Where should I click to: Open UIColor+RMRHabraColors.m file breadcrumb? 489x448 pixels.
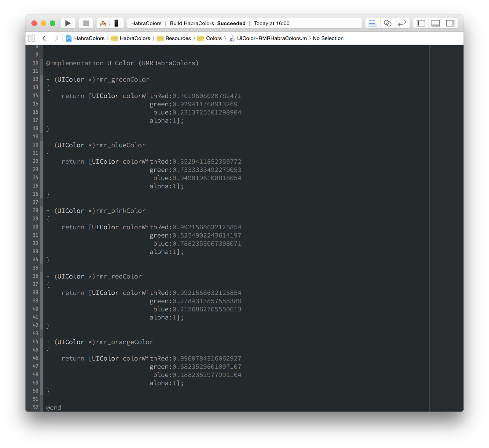coord(268,38)
